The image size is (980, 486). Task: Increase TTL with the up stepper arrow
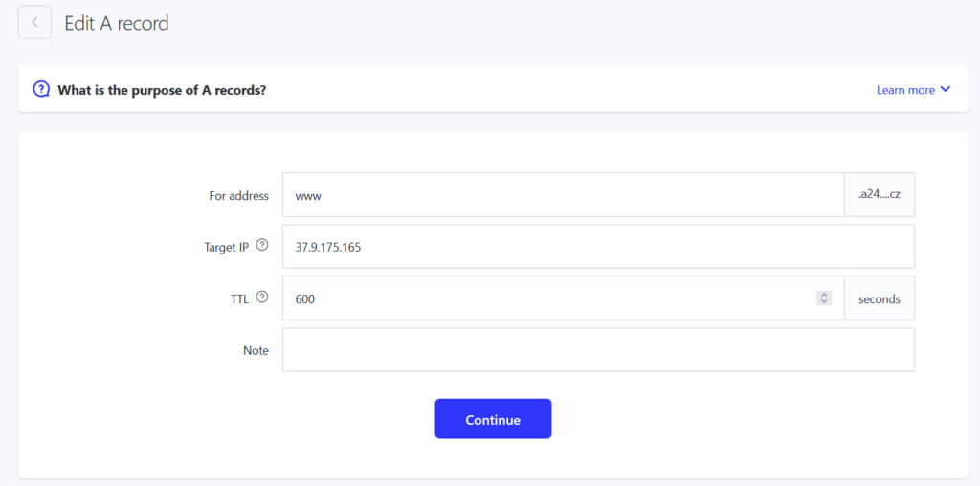(824, 295)
